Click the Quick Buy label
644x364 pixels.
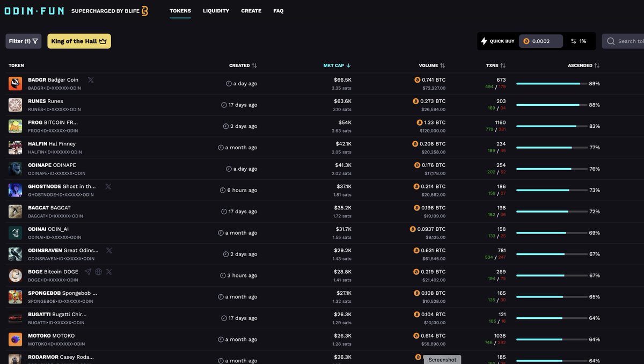coord(502,41)
